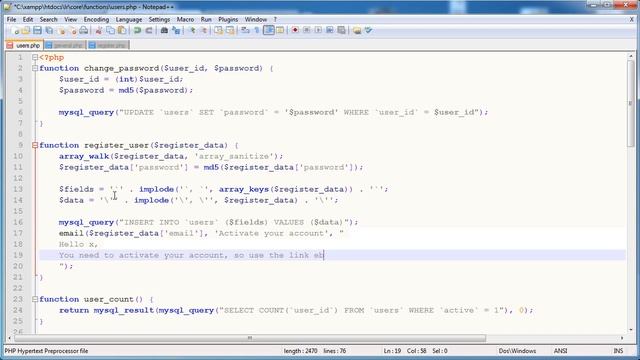Click the Paste clipboard icon

coord(122,31)
